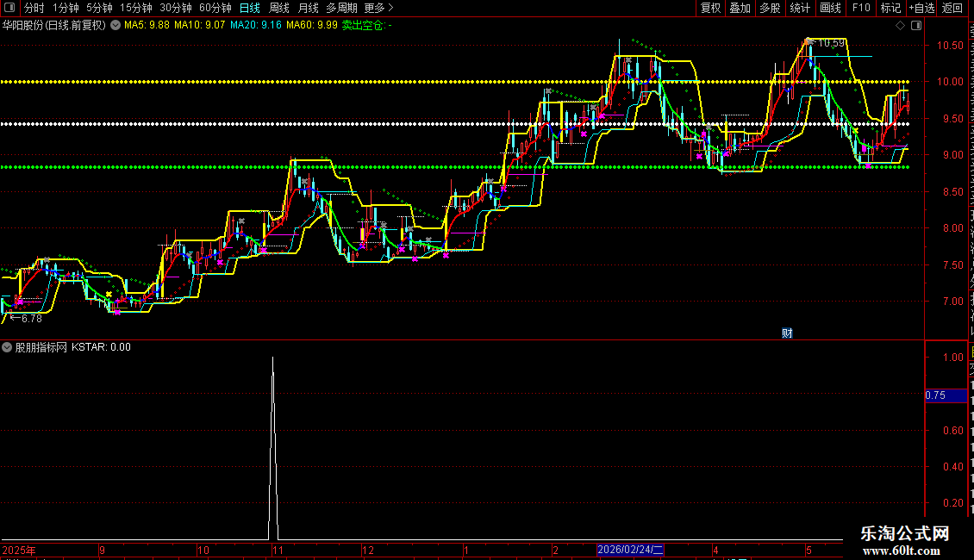The width and height of the screenshot is (974, 560).
Task: Switch to 30分钟 period
Action: click(x=176, y=8)
